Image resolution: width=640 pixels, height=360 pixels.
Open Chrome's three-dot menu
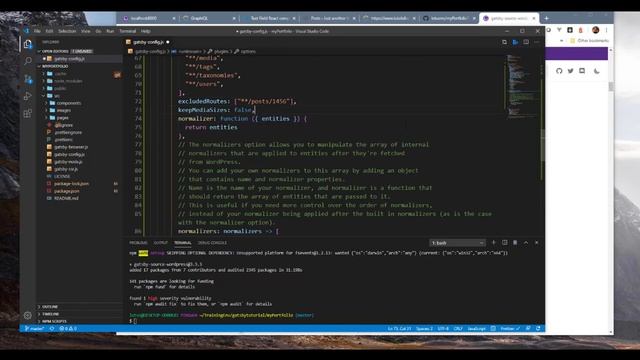pyautogui.click(x=607, y=30)
